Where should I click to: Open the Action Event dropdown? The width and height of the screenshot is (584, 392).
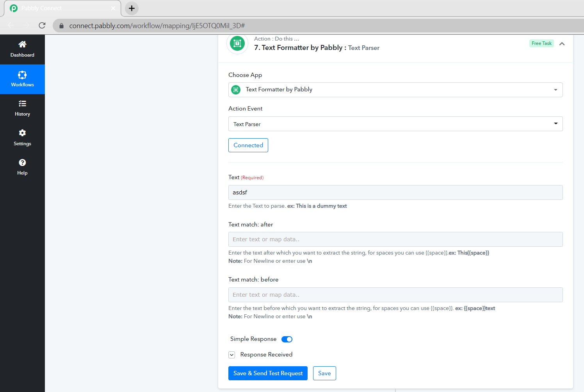pyautogui.click(x=395, y=124)
